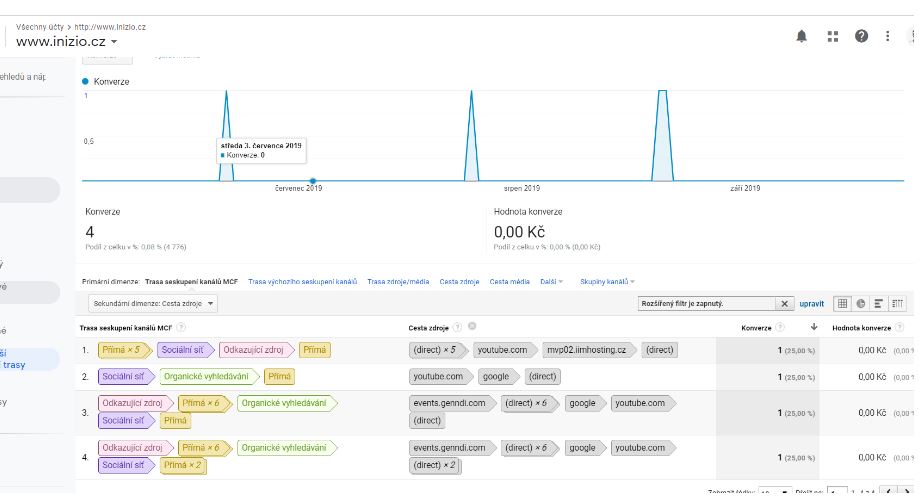Switch to comparison view icon
This screenshot has width=919, height=497.
point(897,303)
